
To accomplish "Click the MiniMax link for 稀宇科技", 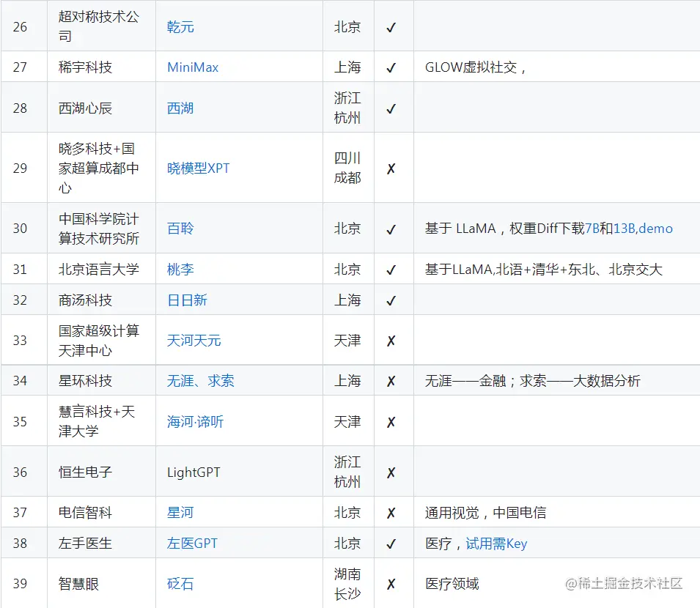I will [192, 67].
